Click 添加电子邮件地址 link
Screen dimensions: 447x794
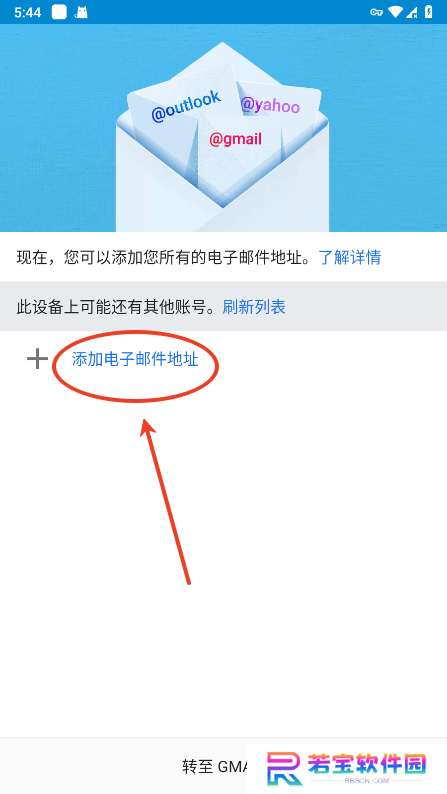click(x=135, y=360)
